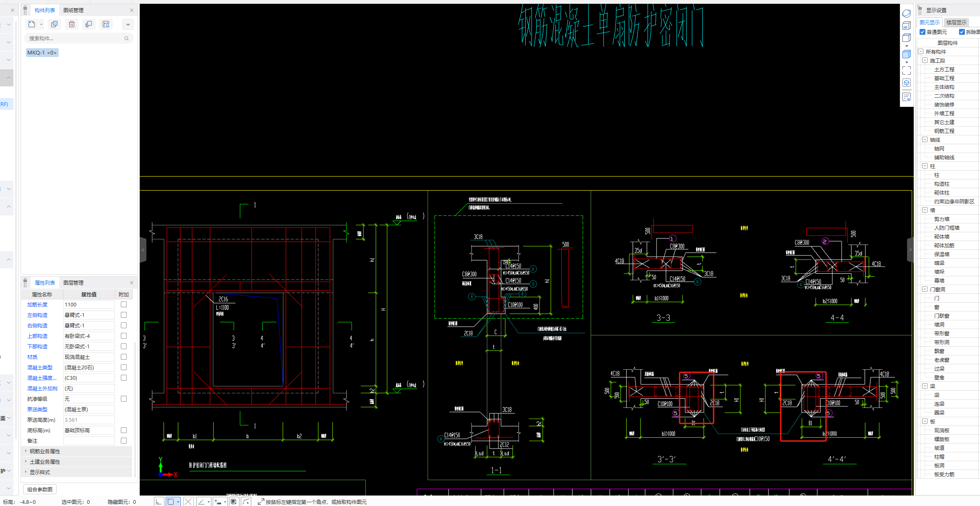Switch to 楼层显示 tab
Viewport: 980px width, 506px height.
tap(957, 23)
